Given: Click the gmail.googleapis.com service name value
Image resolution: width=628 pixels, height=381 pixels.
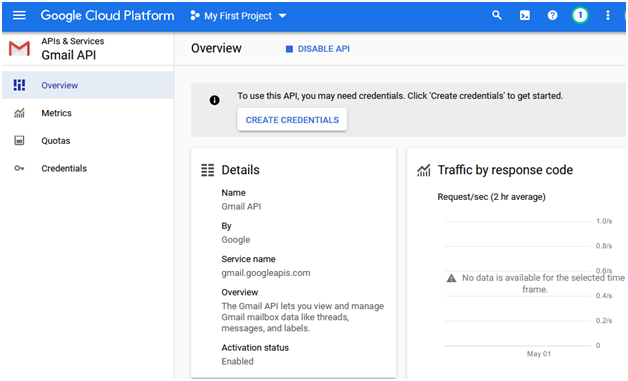Looking at the screenshot, I should coord(266,273).
